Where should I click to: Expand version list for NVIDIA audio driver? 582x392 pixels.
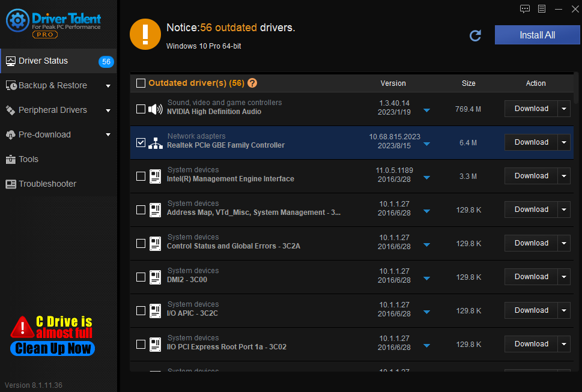426,110
